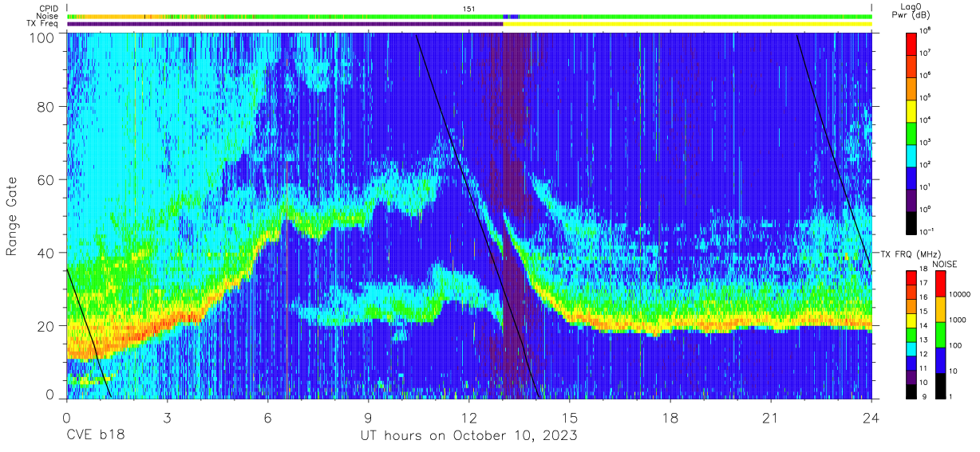Select the green 13–14 MHz TX FRQ segment
This screenshot has height=452, width=980.
(911, 334)
